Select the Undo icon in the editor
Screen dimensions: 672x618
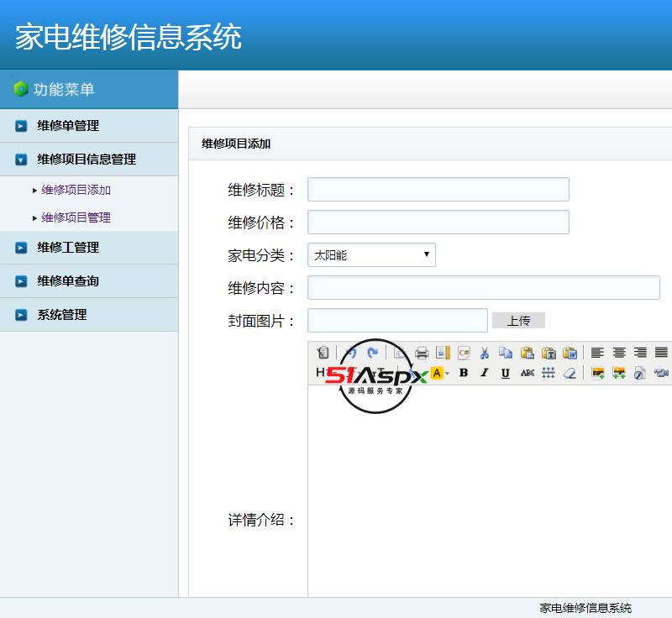point(354,352)
